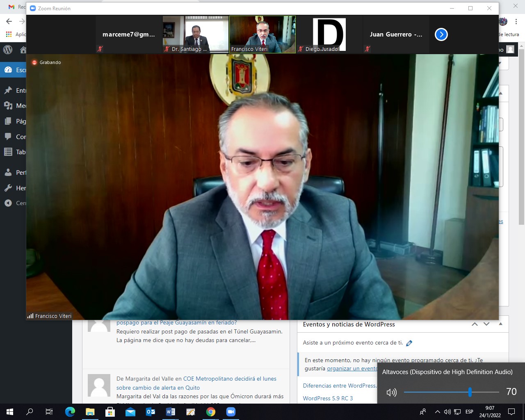Open Herramientas in the WordPress sidebar
The height and width of the screenshot is (420, 525).
coord(13,188)
